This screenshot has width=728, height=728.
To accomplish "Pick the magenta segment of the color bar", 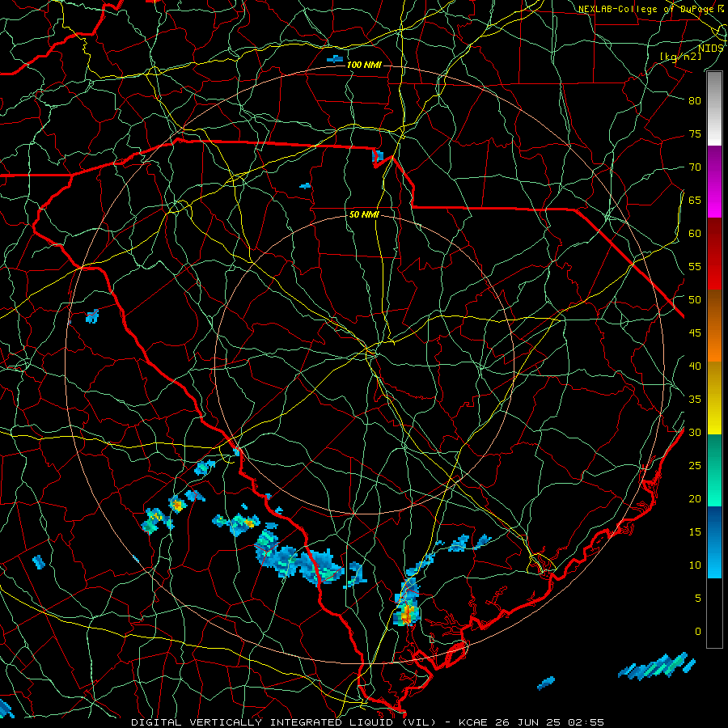I will coord(714,182).
